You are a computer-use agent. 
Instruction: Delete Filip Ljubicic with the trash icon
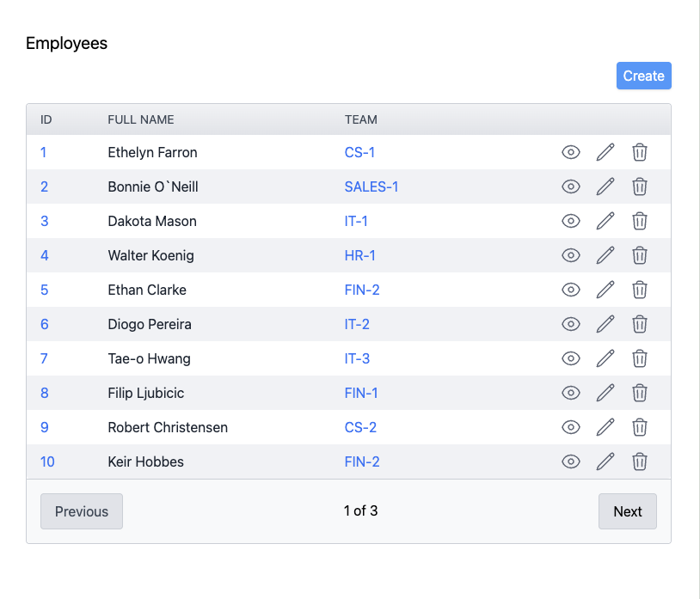pos(639,393)
